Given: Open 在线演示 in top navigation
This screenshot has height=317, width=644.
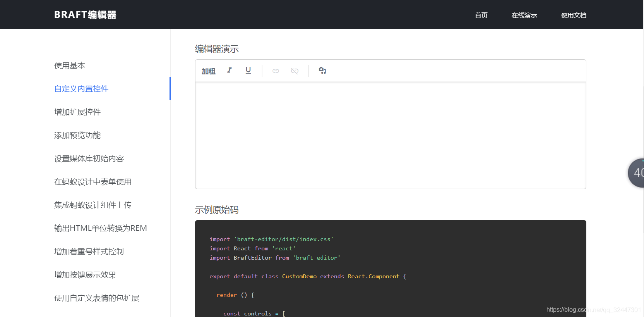Looking at the screenshot, I should (x=524, y=15).
